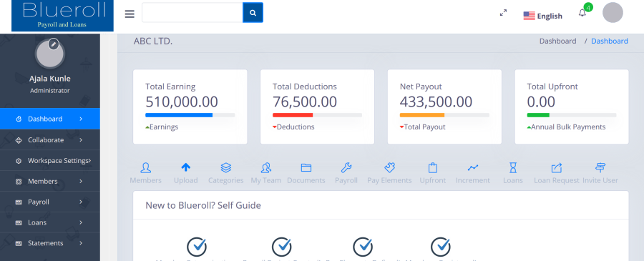Open the Members shortcut icon
Viewport: 644px width, 261px height.
[x=145, y=167]
